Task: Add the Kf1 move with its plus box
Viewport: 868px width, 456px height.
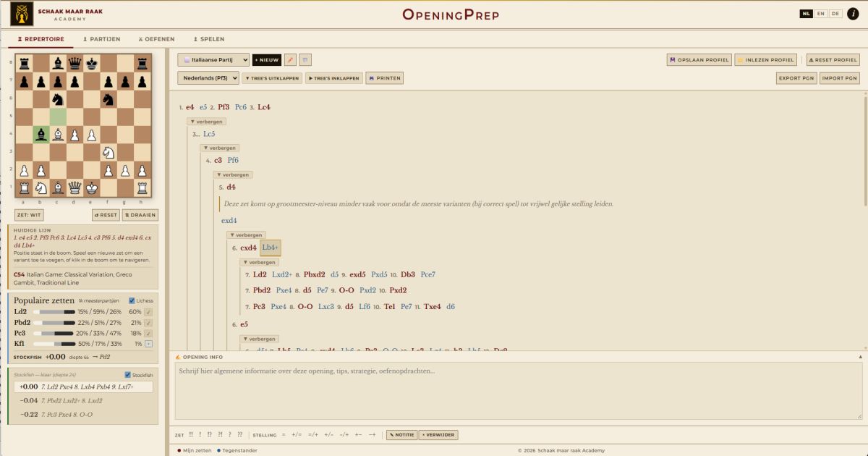Action: tap(148, 344)
